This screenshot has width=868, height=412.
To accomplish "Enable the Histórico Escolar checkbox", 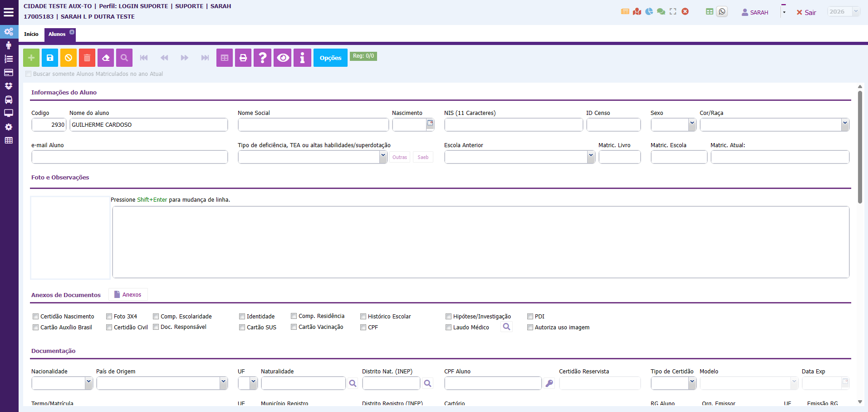I will coord(363,317).
